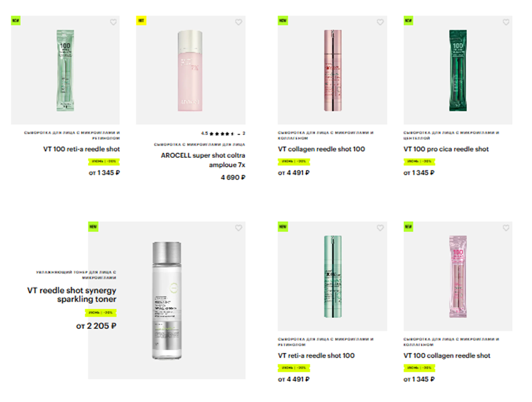Click discount tag under VT reti-a reedle shot 100

tap(294, 368)
